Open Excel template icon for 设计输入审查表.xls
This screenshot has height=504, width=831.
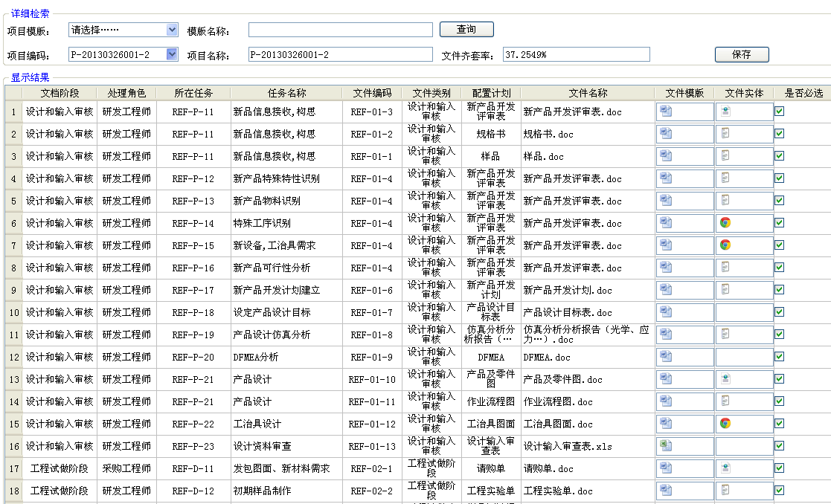pyautogui.click(x=666, y=445)
